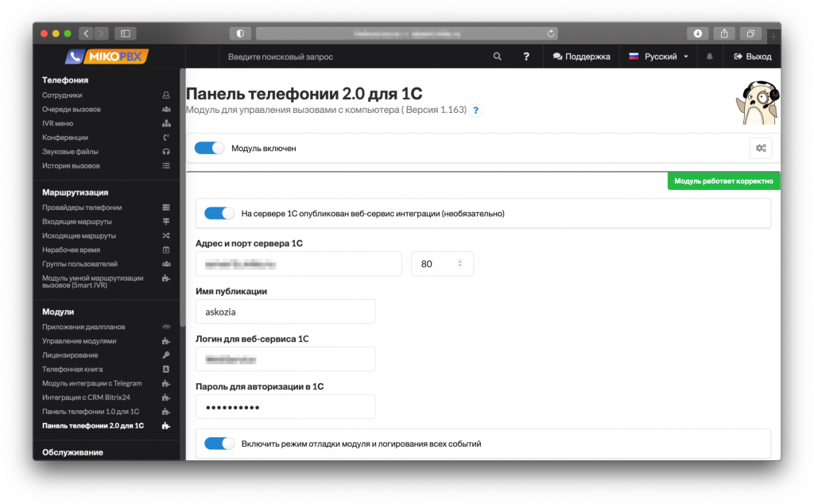Click the MikoPBX logo
This screenshot has width=814, height=504.
107,56
